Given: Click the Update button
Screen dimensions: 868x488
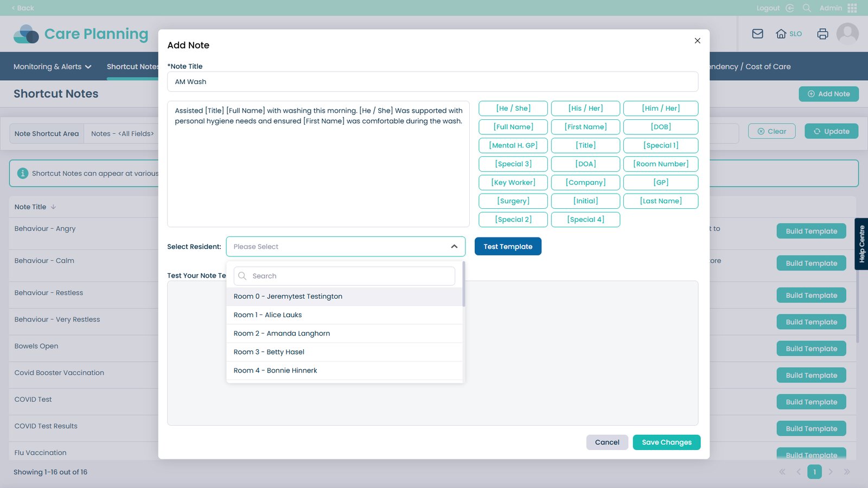Looking at the screenshot, I should click(831, 131).
